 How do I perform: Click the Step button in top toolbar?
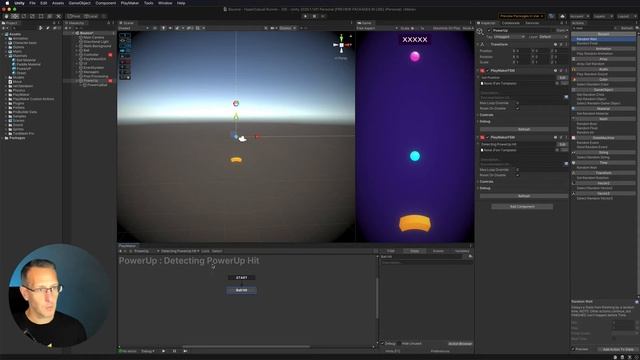point(323,16)
